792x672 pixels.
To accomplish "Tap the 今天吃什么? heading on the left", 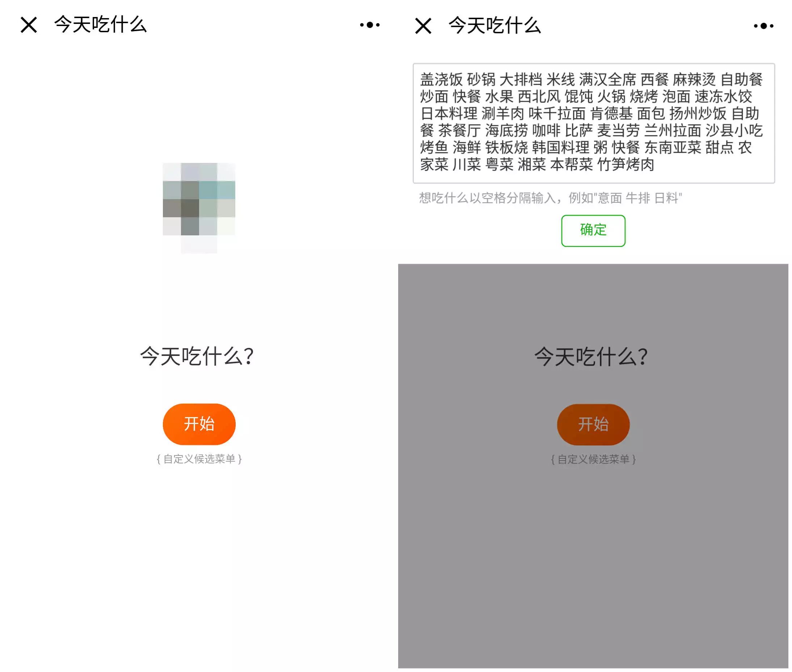I will point(197,356).
